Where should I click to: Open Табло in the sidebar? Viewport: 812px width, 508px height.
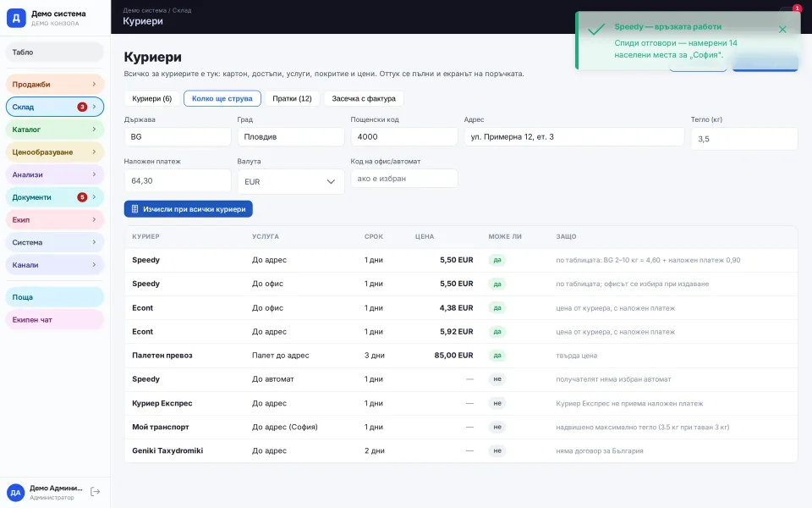55,52
